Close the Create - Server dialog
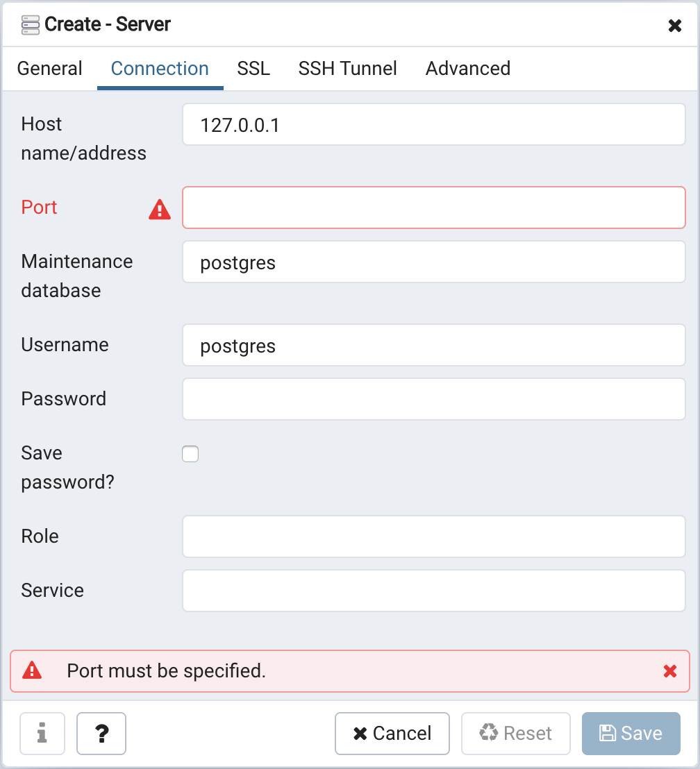 point(674,26)
